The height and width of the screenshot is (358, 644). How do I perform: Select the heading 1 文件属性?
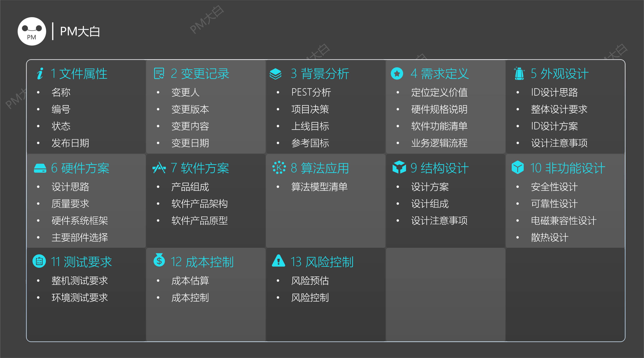79,74
